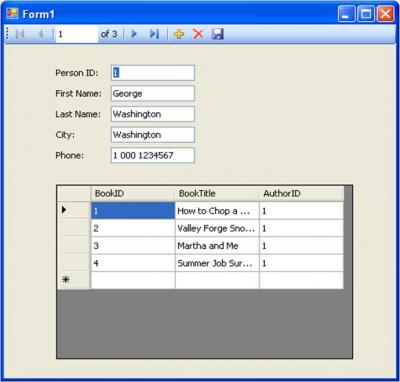
Task: Focus the Person ID field
Action: pos(153,73)
